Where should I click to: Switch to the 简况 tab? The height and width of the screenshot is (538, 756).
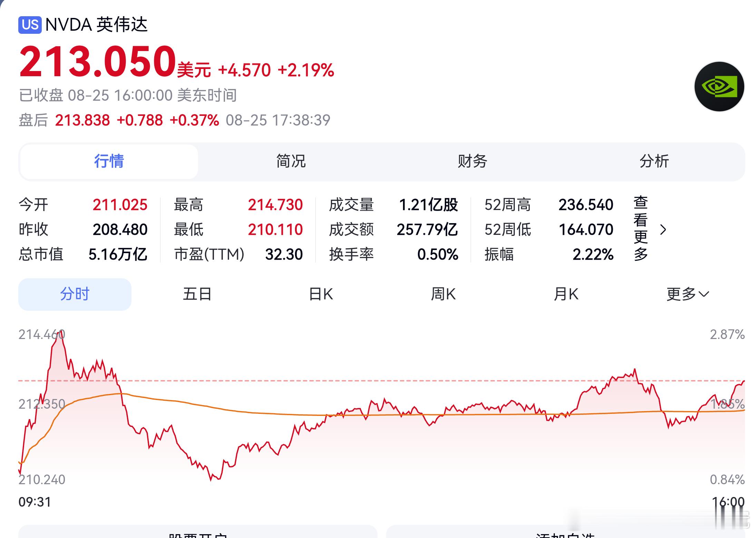click(291, 161)
